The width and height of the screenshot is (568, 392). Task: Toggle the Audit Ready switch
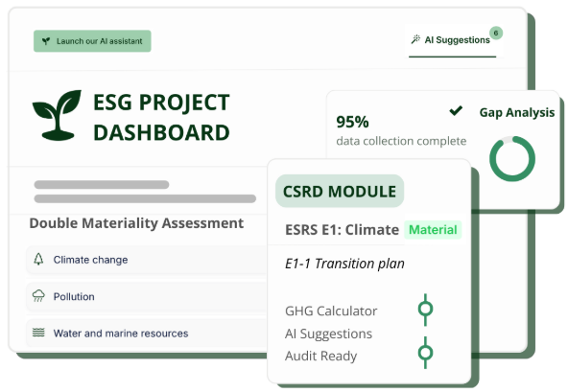(425, 353)
